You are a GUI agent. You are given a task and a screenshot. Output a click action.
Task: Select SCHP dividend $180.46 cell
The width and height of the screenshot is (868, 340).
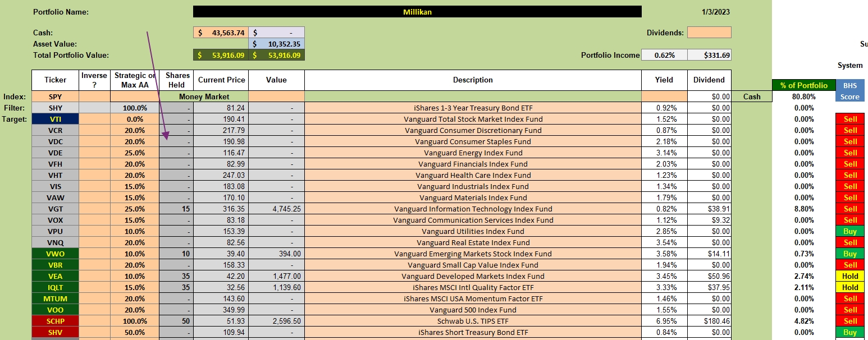709,321
